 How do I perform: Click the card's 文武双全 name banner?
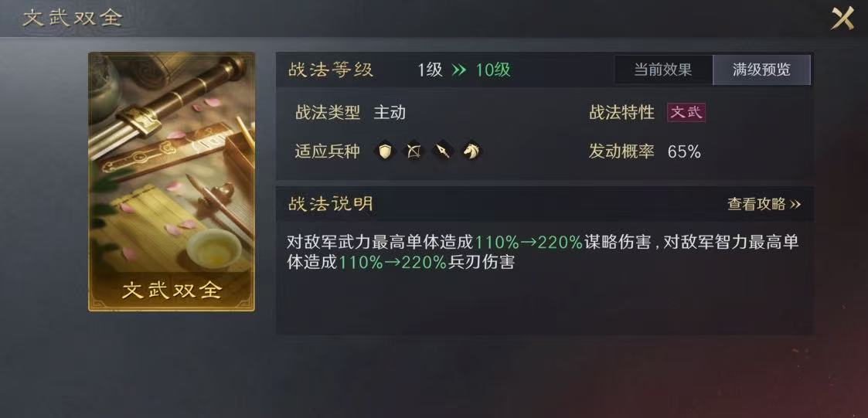(172, 290)
